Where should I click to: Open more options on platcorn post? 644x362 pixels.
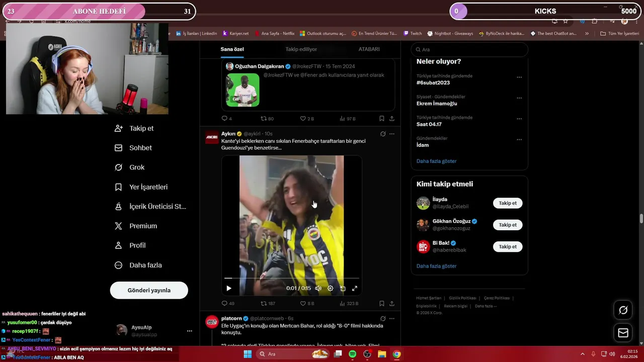click(x=392, y=318)
